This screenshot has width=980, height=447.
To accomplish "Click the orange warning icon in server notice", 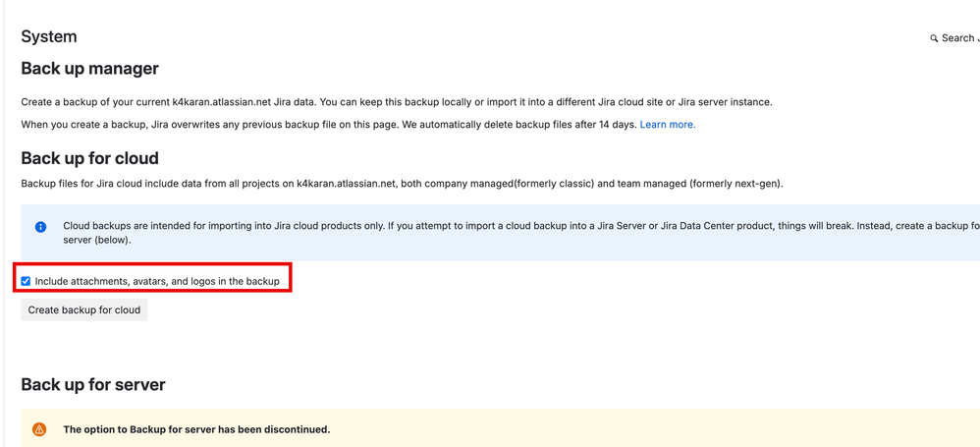I will (39, 429).
